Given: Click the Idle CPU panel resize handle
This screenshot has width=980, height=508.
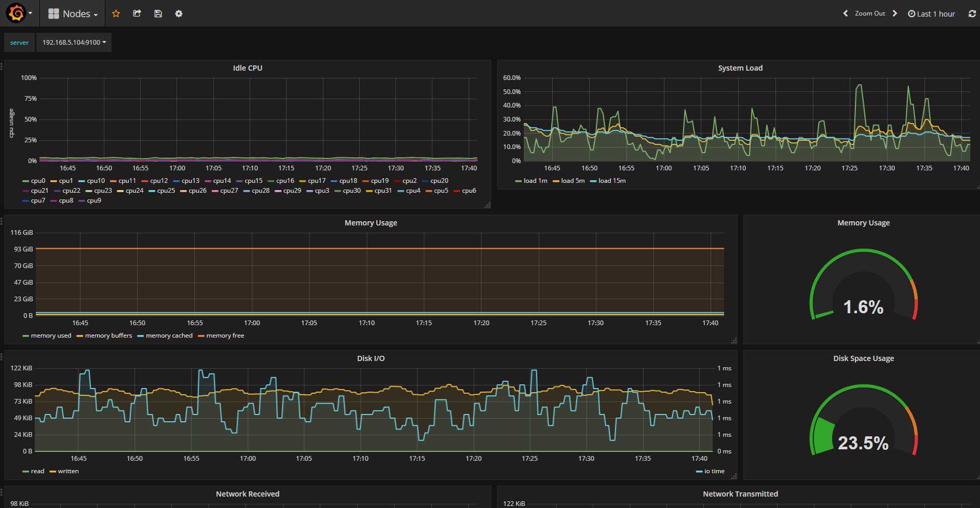Looking at the screenshot, I should point(487,205).
